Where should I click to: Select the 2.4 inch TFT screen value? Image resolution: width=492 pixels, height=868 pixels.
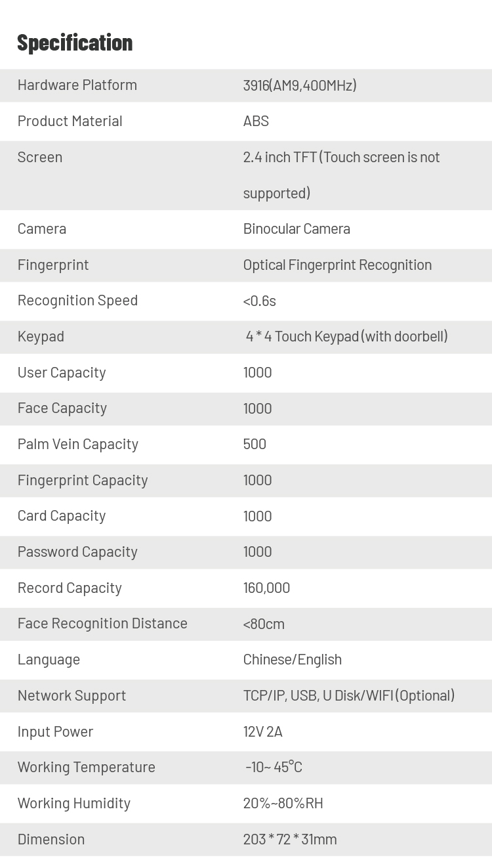341,175
